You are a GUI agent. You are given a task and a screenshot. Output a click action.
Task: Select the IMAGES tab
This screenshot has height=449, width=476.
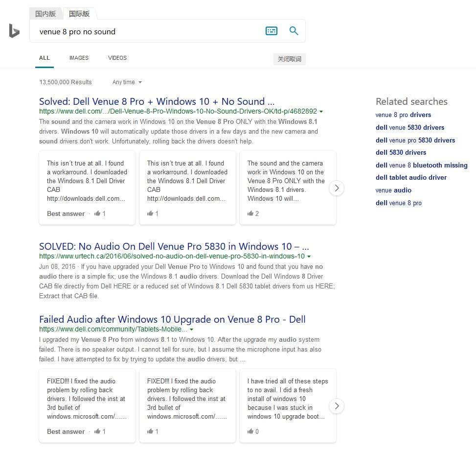tap(79, 58)
